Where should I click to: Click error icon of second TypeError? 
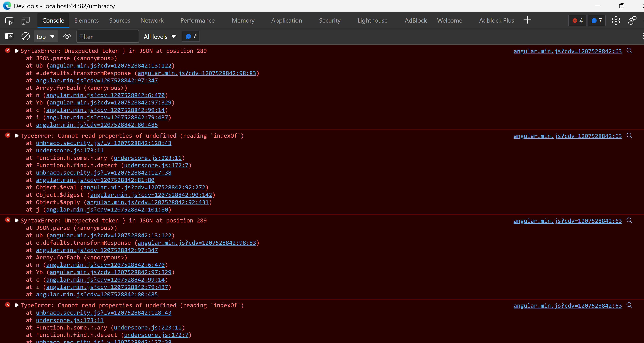[x=8, y=305]
